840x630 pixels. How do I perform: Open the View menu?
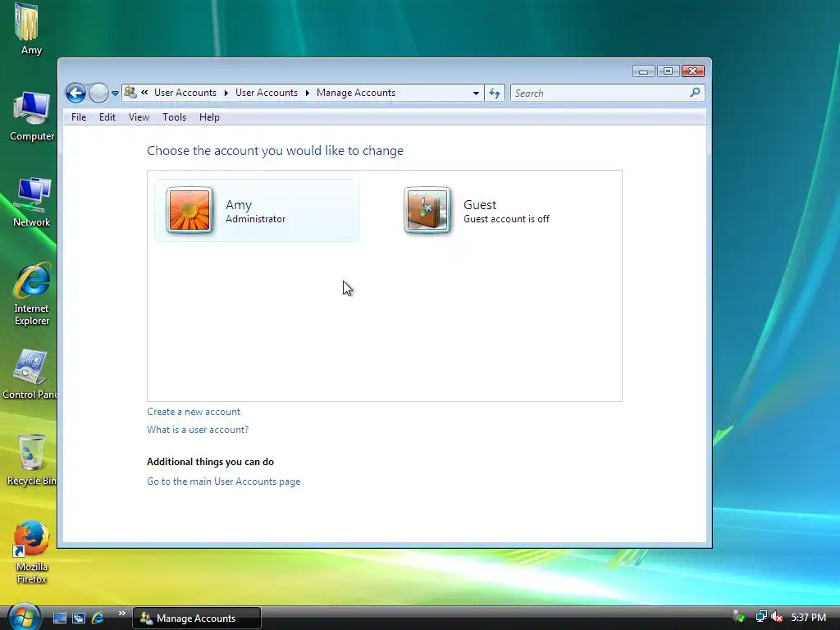click(139, 117)
